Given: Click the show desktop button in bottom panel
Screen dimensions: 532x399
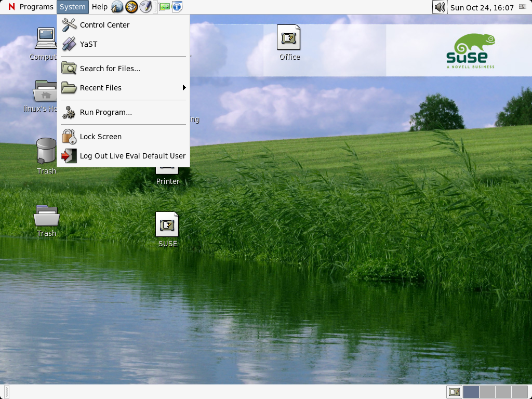Looking at the screenshot, I should coord(454,392).
